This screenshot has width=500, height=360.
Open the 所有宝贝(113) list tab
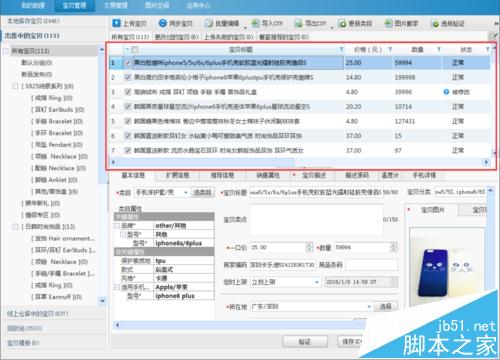click(130, 37)
